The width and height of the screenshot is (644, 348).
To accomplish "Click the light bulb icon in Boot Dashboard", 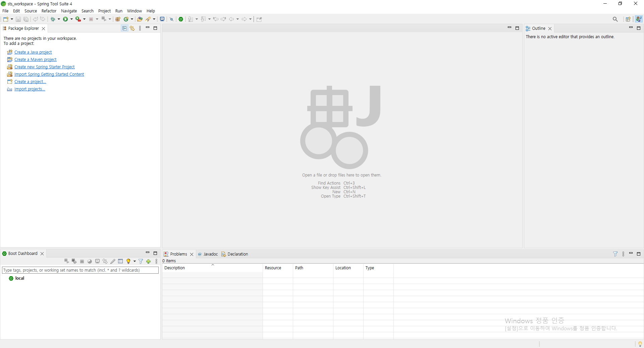I will point(128,261).
